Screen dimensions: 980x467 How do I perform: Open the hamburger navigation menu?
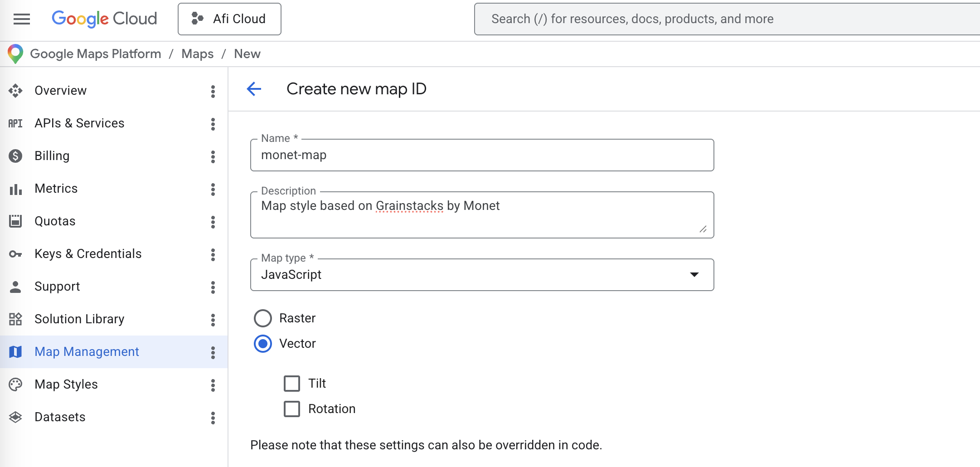[x=22, y=19]
